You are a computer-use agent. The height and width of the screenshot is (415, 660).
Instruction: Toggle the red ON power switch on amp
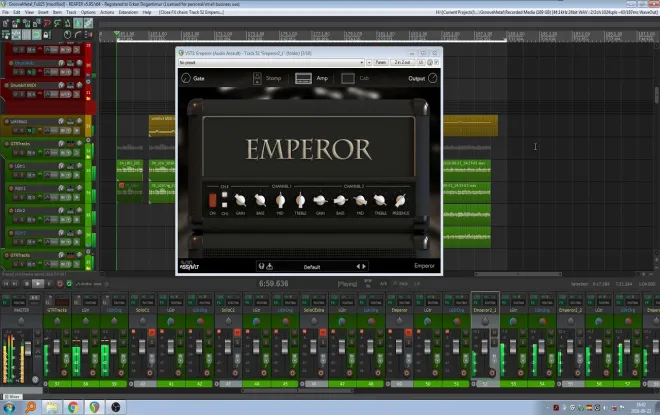point(213,200)
